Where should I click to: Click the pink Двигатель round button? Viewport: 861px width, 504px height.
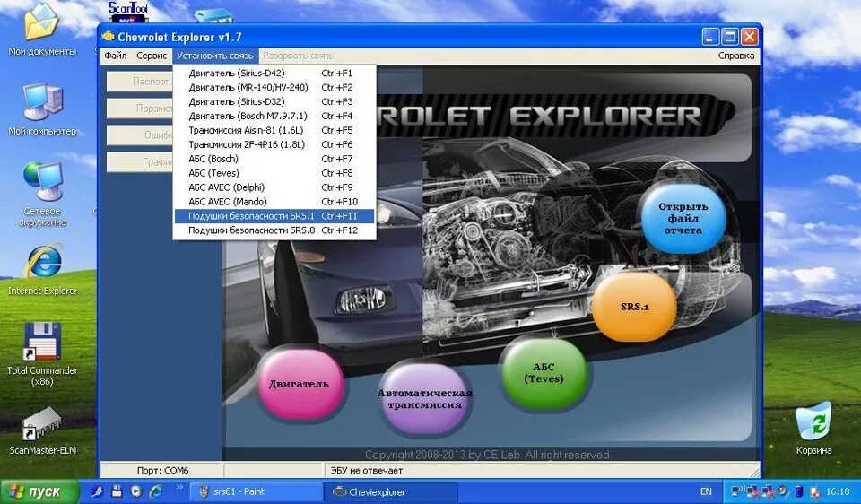(x=300, y=384)
